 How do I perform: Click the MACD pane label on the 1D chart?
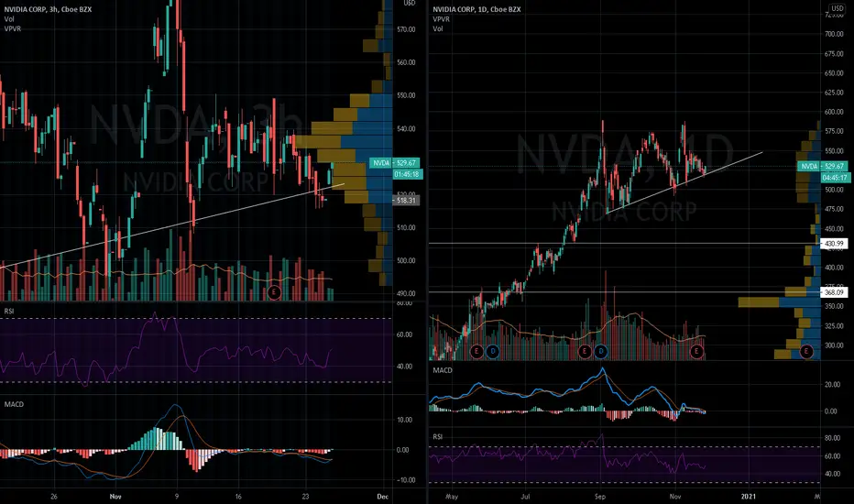443,370
